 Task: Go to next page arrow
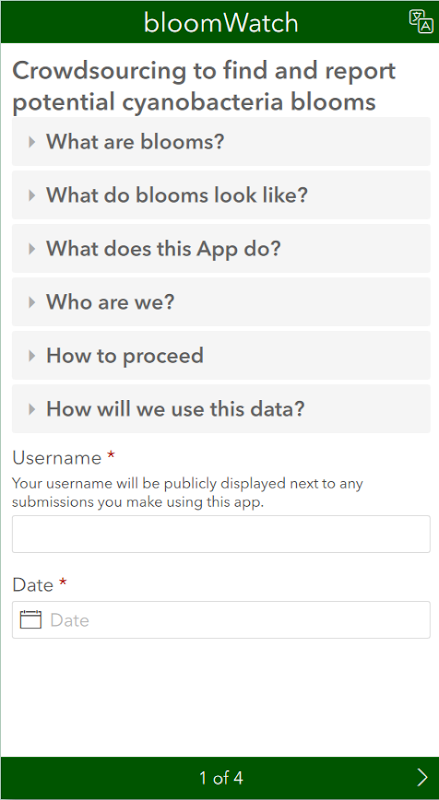(422, 778)
